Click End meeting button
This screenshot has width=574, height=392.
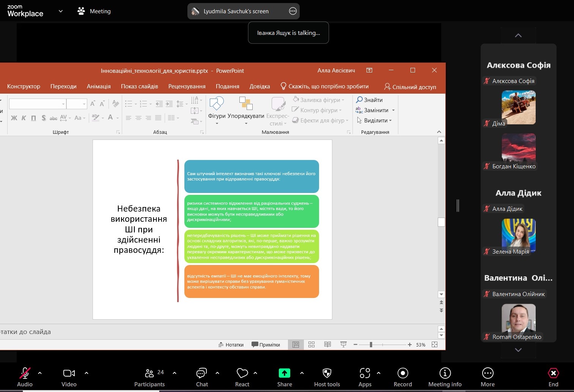coord(553,373)
